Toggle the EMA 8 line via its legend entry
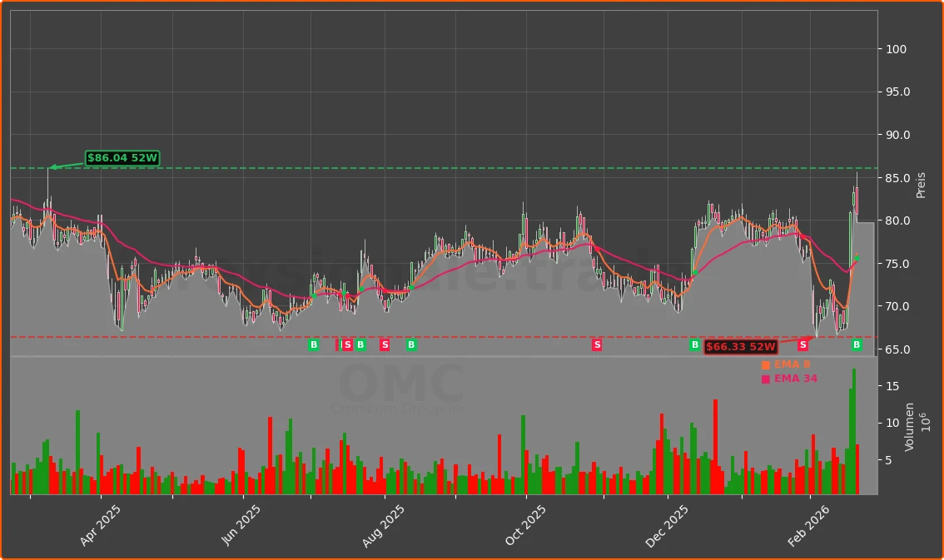Viewport: 944px width, 560px height. point(789,364)
